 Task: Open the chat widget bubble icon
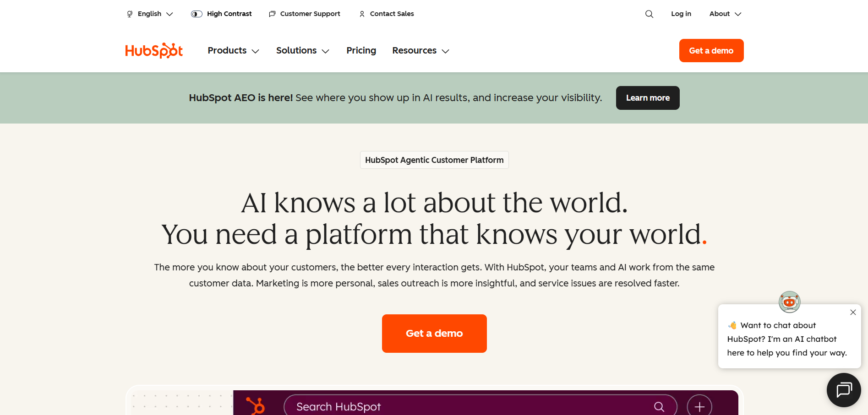point(844,390)
